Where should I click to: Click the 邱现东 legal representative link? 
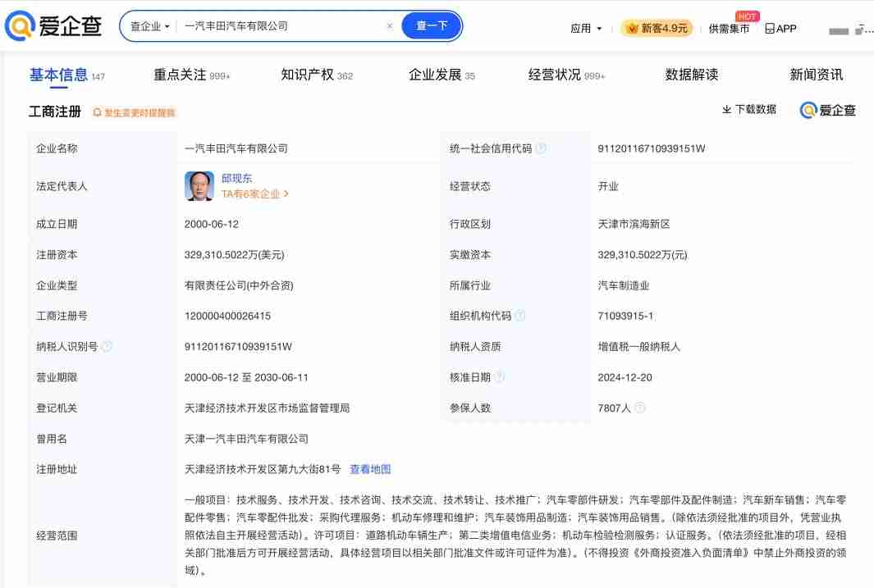tap(236, 177)
